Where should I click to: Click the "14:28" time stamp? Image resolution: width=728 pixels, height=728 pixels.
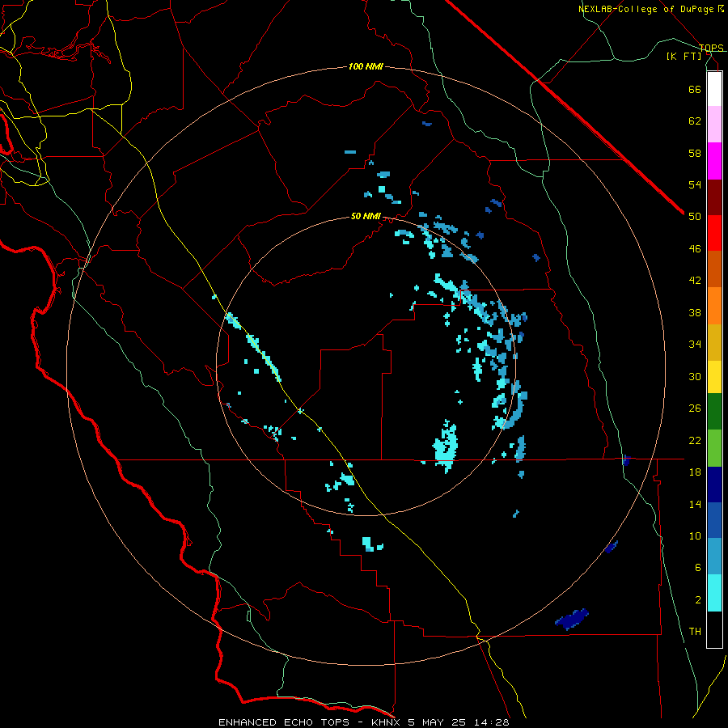492,722
